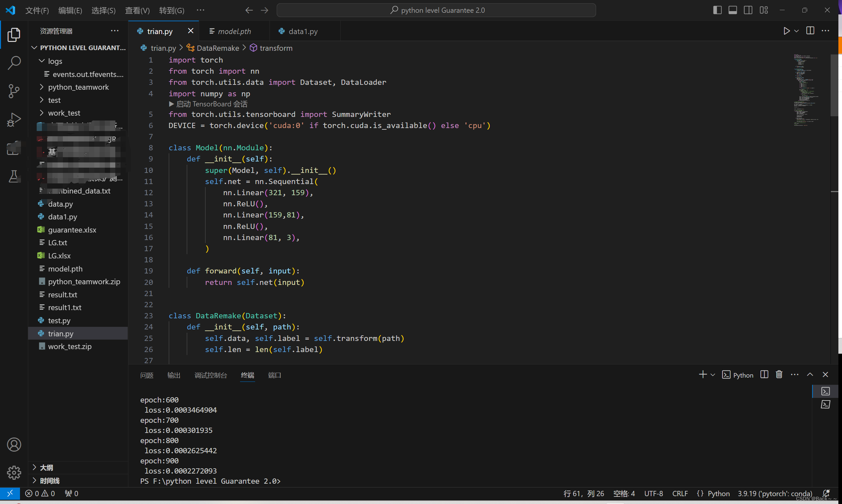The image size is (842, 504).
Task: Select the model.pth file tab
Action: [x=234, y=30]
